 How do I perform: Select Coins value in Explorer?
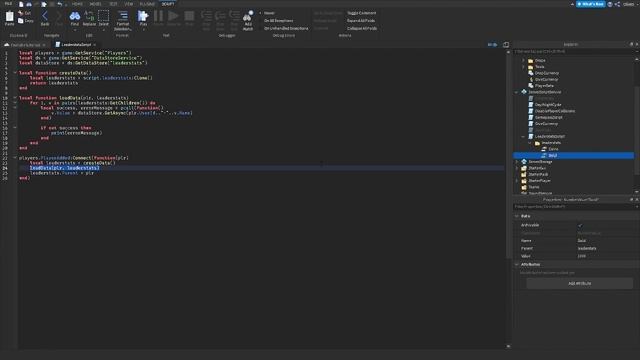point(553,149)
